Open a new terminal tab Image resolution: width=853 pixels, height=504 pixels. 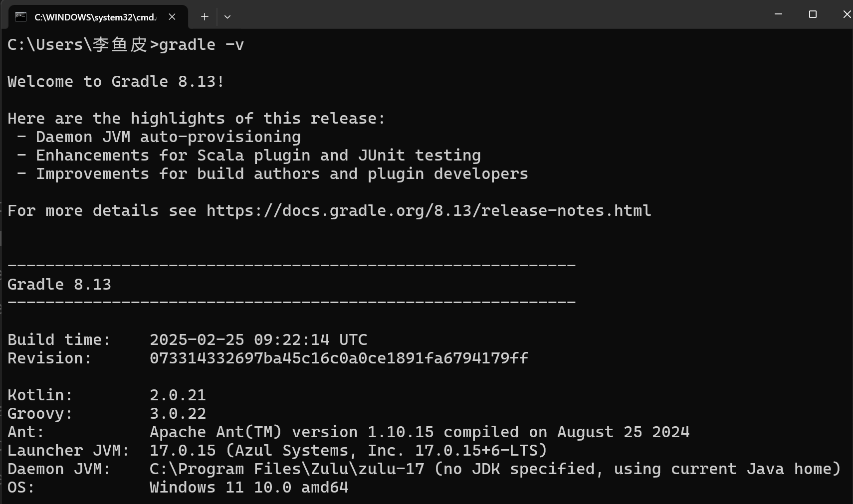pyautogui.click(x=205, y=17)
